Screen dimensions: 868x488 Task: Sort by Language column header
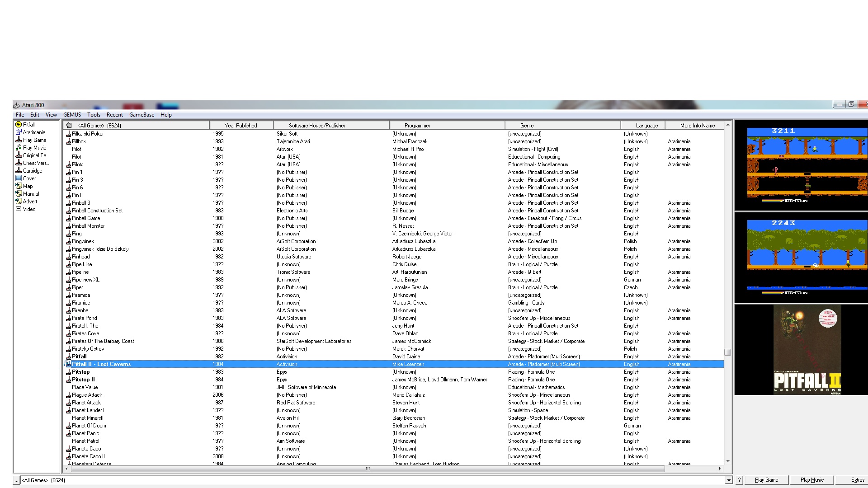click(642, 125)
